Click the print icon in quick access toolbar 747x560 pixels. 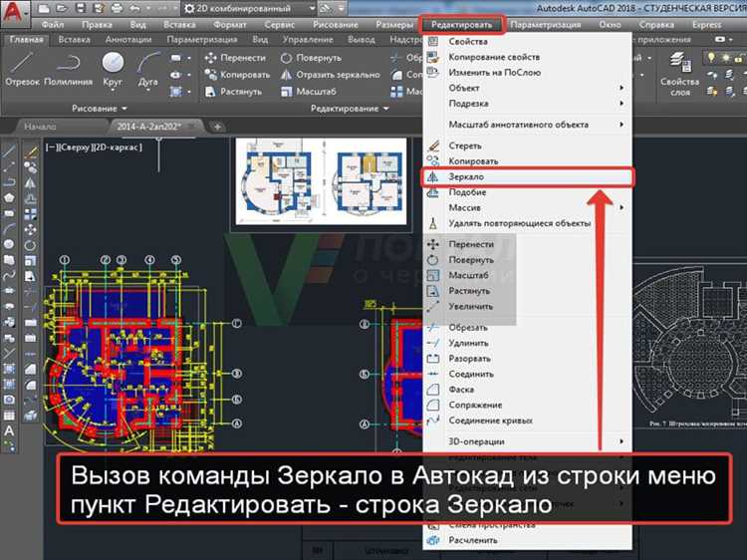(x=117, y=9)
